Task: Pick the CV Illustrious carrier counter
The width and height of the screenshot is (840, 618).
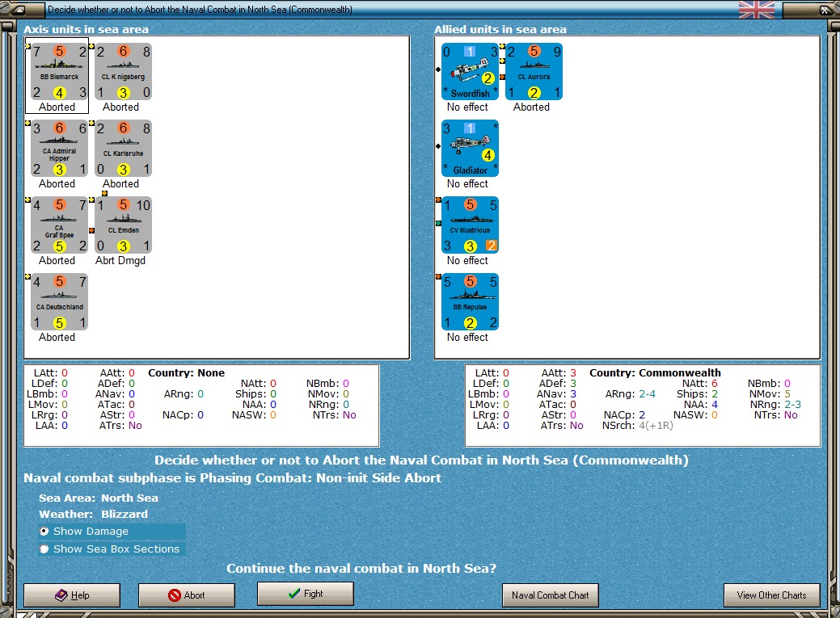Action: (x=470, y=225)
